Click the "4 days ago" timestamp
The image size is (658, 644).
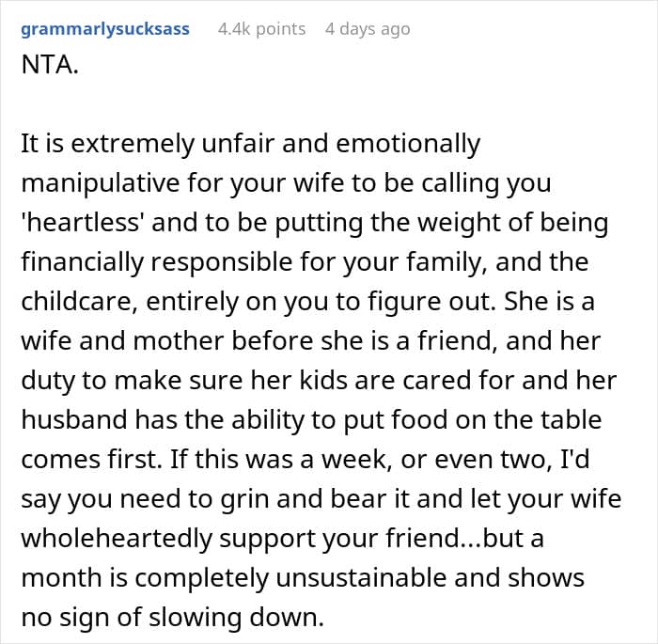coord(368,29)
